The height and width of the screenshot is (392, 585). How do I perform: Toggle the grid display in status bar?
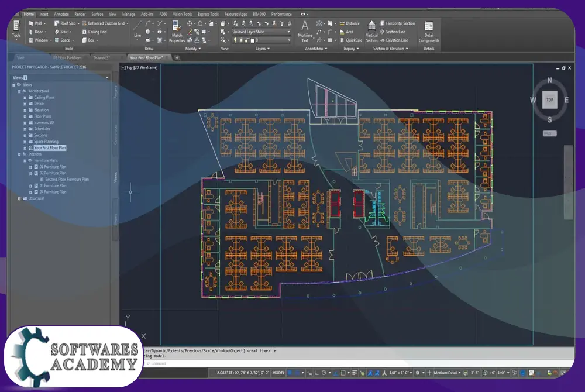290,373
